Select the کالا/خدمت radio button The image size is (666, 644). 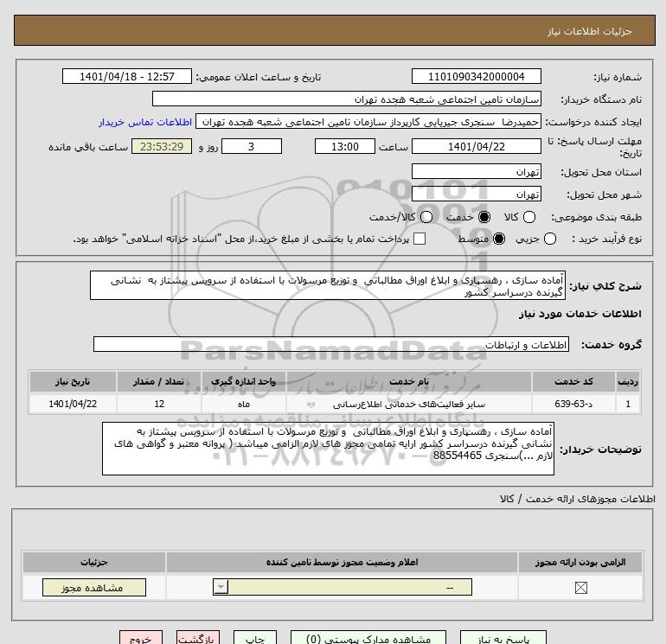[426, 217]
